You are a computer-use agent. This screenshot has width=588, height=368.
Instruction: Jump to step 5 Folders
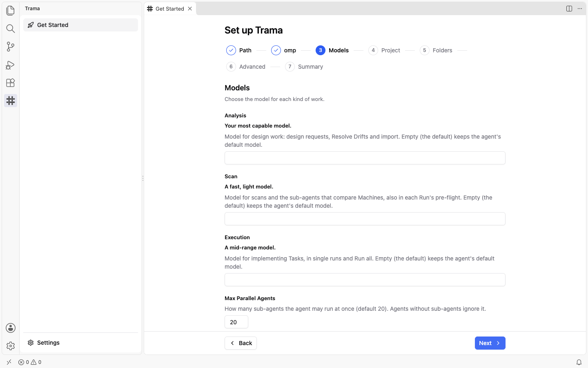(436, 50)
